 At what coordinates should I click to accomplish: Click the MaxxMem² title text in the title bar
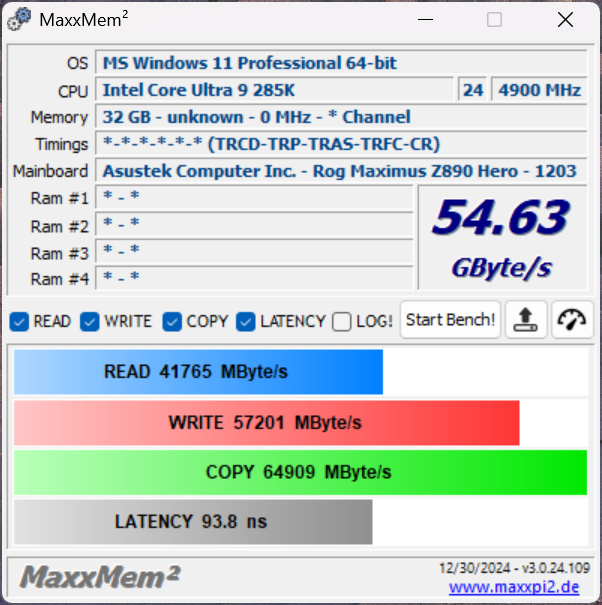[x=84, y=19]
